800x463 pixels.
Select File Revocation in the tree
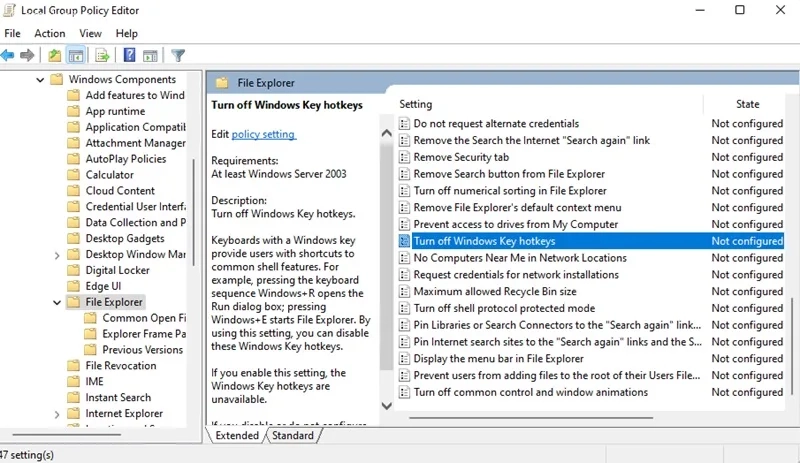point(121,365)
